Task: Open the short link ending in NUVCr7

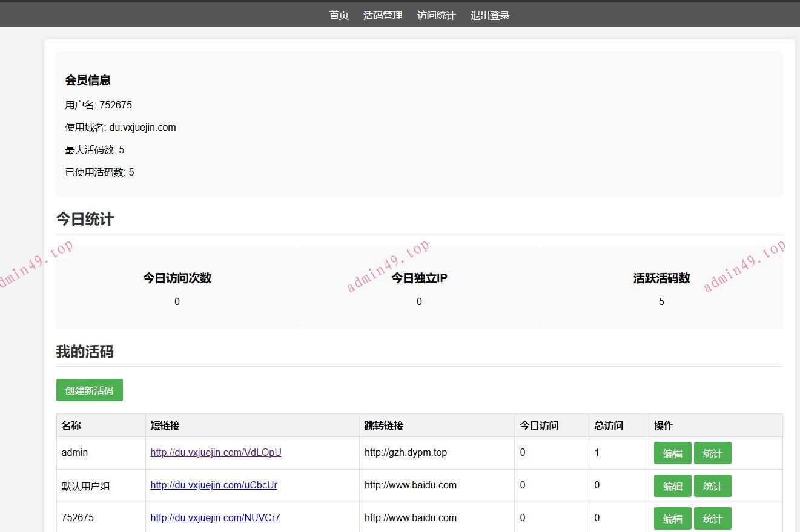Action: 215,518
